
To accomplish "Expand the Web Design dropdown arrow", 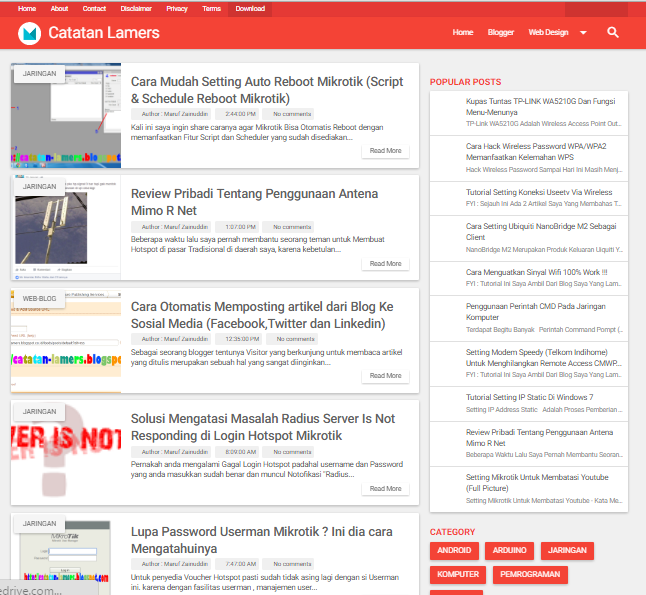I will (583, 33).
